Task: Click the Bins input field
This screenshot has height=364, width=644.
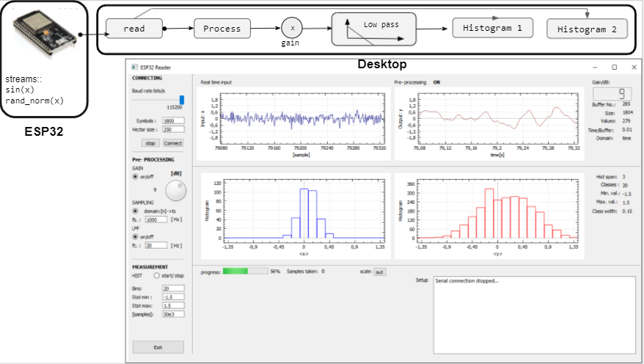Action: 173,288
